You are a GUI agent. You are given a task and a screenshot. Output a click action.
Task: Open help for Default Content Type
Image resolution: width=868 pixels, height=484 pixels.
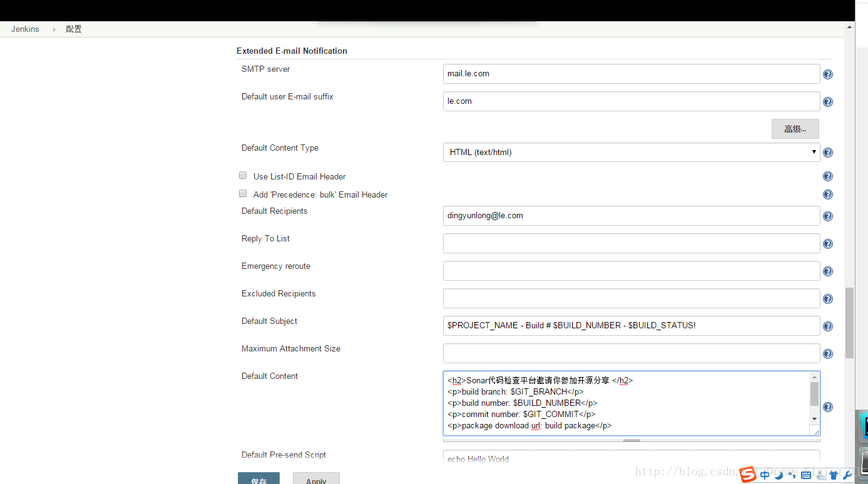[x=827, y=153]
